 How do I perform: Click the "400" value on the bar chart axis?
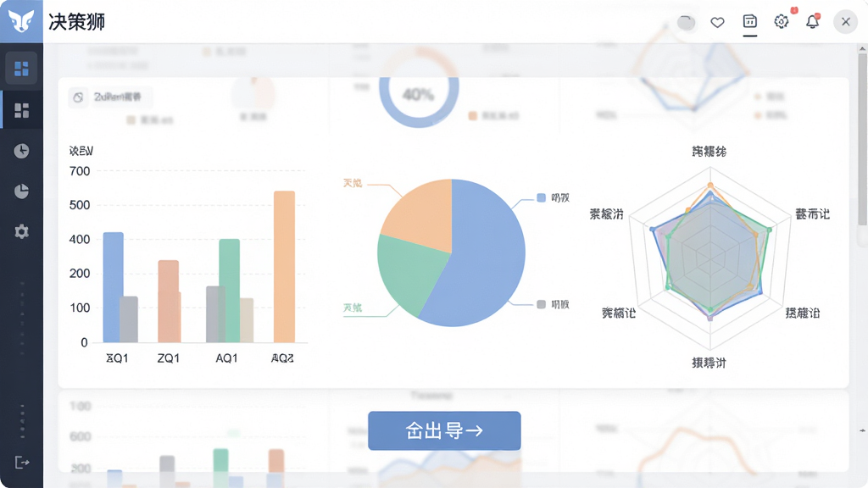(x=80, y=240)
